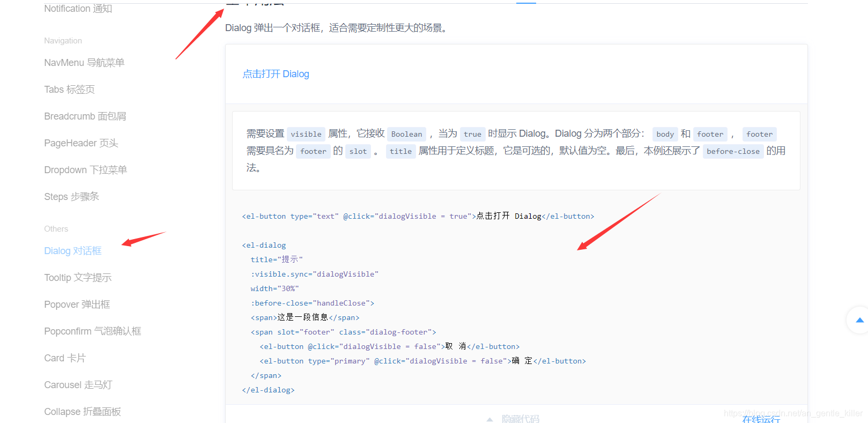Click the el-button type="text" code line
The width and height of the screenshot is (868, 423).
[418, 216]
